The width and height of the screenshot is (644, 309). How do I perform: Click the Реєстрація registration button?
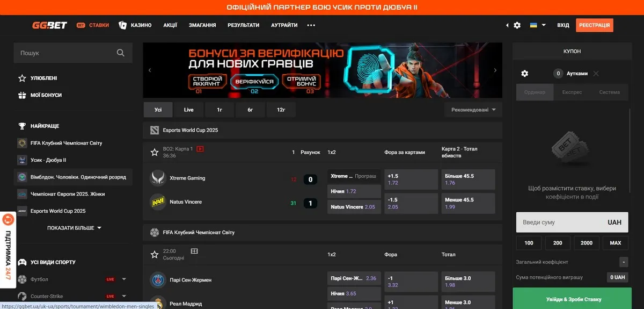click(595, 25)
